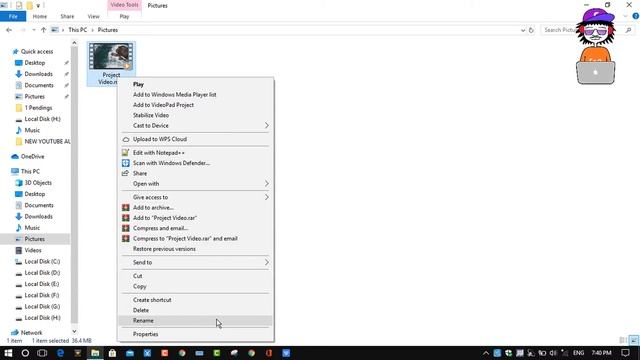The width and height of the screenshot is (640, 360).
Task: Open the Windows Start menu
Action: click(8, 353)
